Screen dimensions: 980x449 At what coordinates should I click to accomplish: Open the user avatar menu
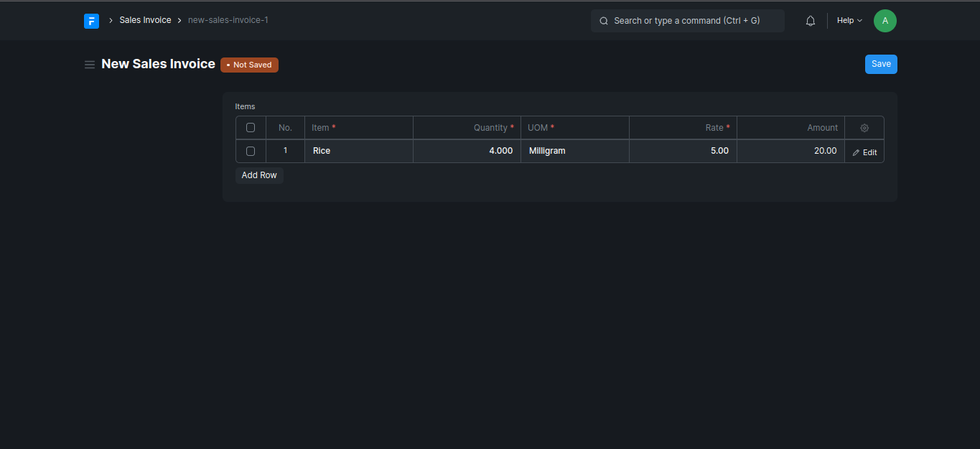click(885, 21)
